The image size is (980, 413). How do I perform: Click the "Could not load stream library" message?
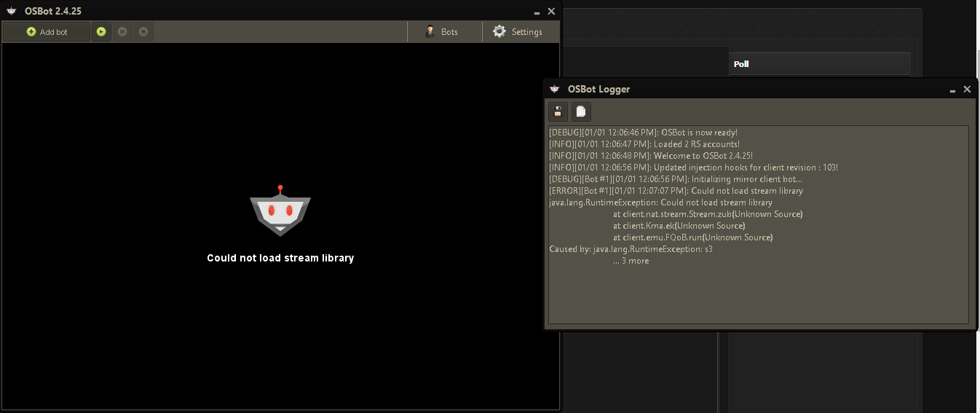click(280, 258)
